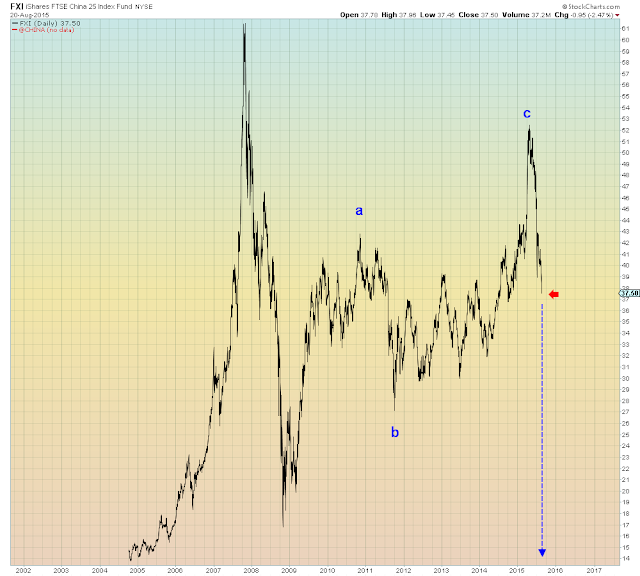Click the 20-Aug-2015 chart date
This screenshot has width=640, height=576.
point(29,15)
